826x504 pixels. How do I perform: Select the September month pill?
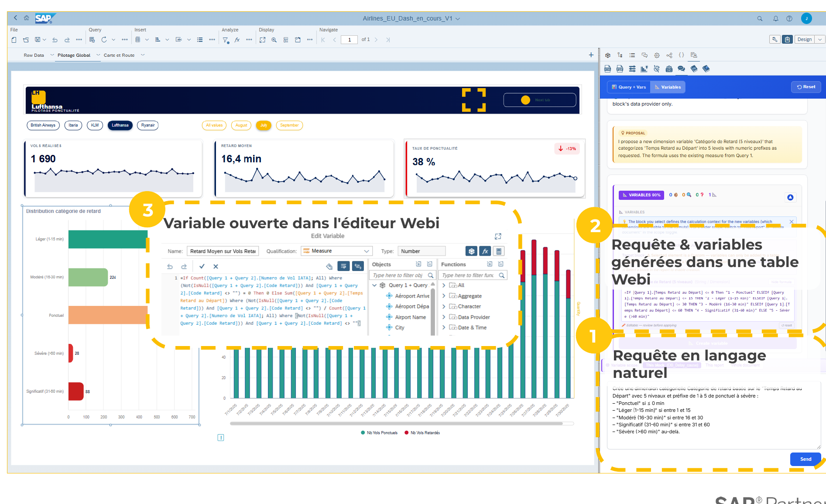coord(289,125)
